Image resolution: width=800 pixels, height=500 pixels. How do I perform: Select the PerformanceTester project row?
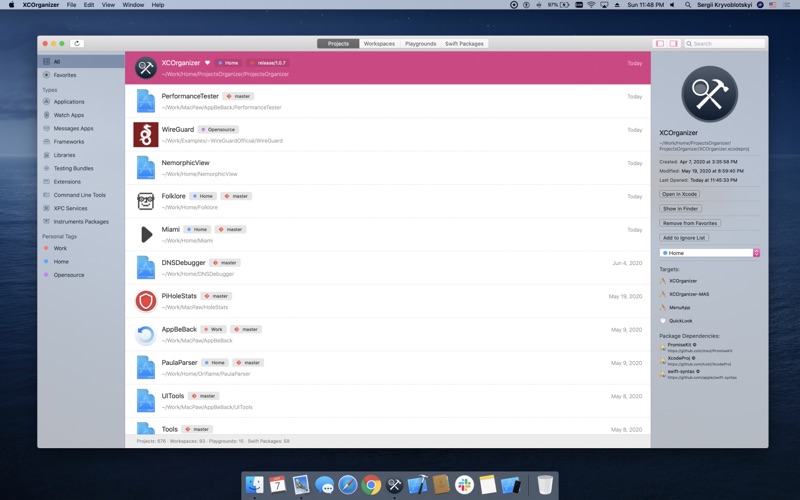(388, 101)
